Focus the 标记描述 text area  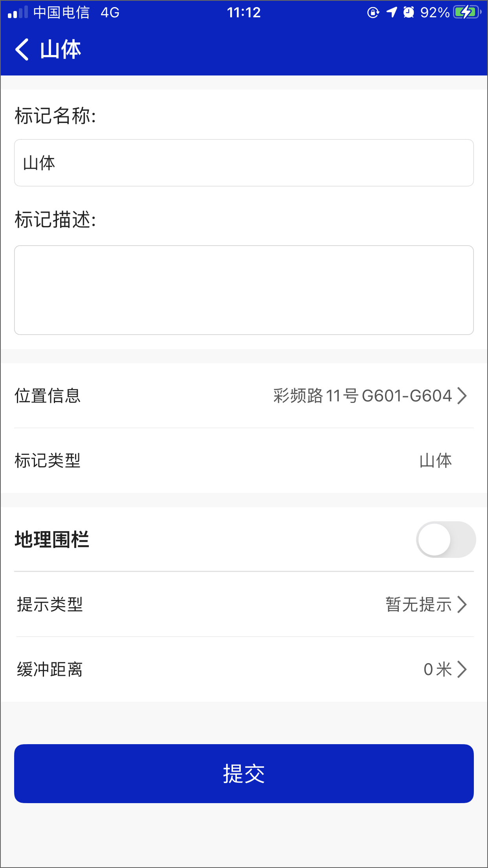[244, 290]
